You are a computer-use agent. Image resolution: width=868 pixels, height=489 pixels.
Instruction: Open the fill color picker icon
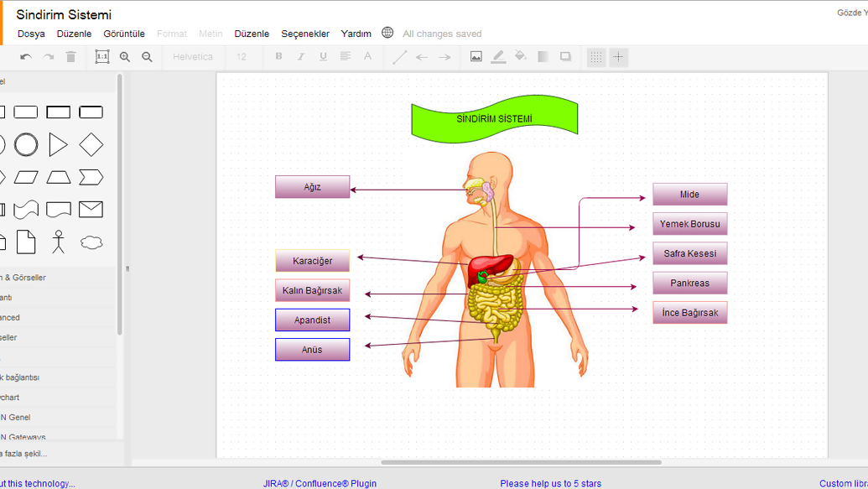pyautogui.click(x=520, y=56)
